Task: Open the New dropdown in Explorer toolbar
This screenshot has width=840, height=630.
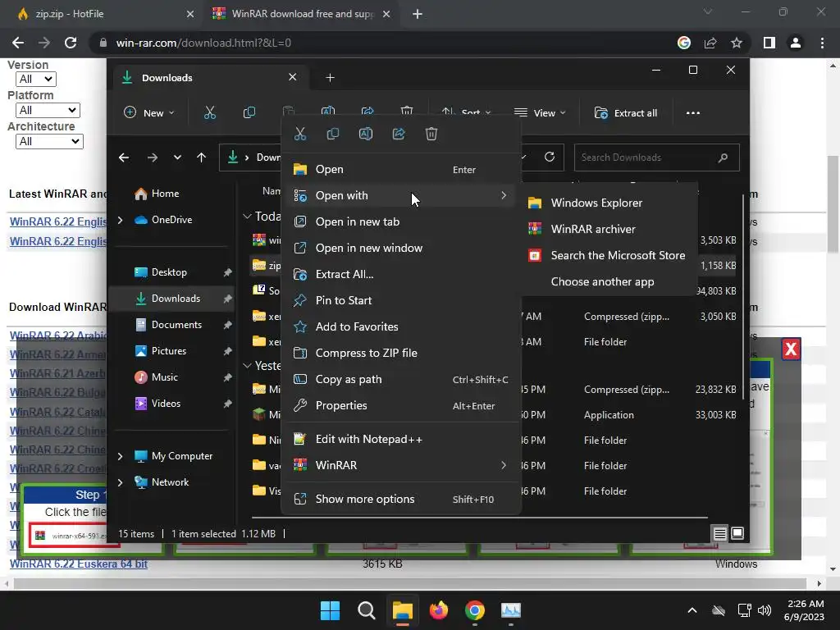Action: point(149,112)
